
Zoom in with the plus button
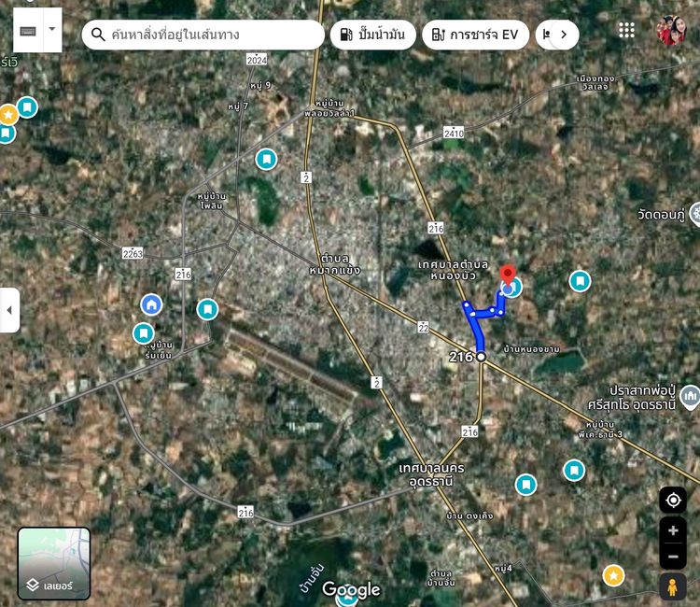pos(672,529)
